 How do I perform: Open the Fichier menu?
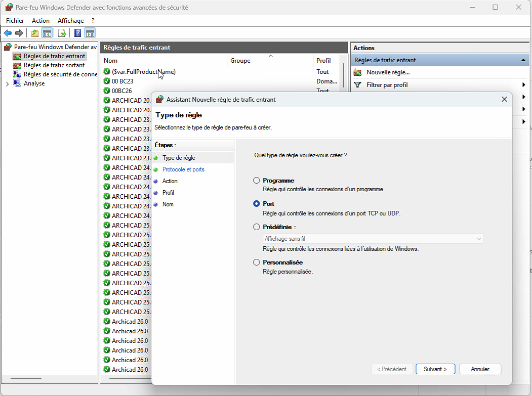[x=15, y=21]
